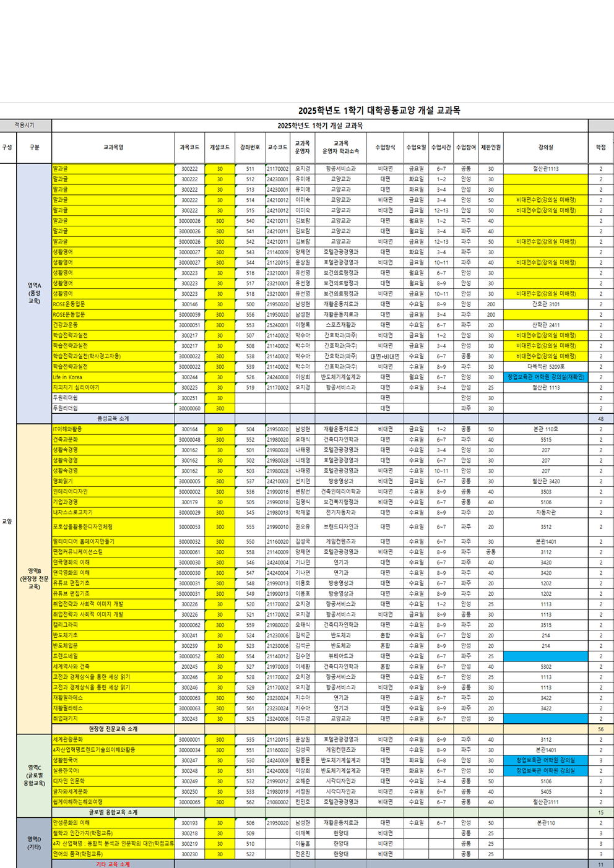Click the '교과목명' column header
The height and width of the screenshot is (868, 614).
[x=113, y=147]
